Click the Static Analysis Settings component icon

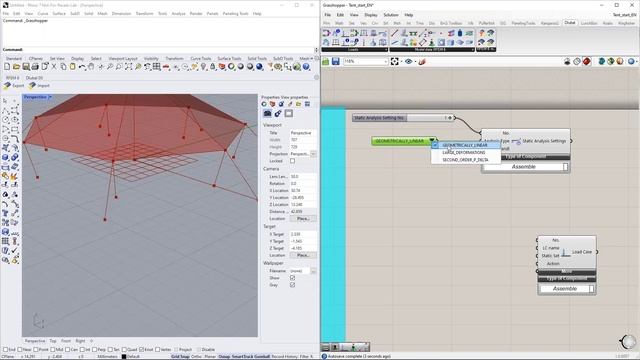pos(516,141)
